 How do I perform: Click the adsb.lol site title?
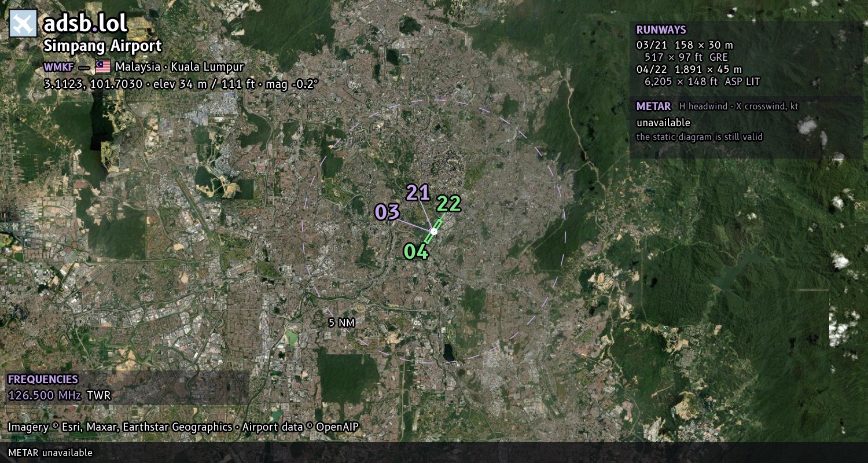85,24
